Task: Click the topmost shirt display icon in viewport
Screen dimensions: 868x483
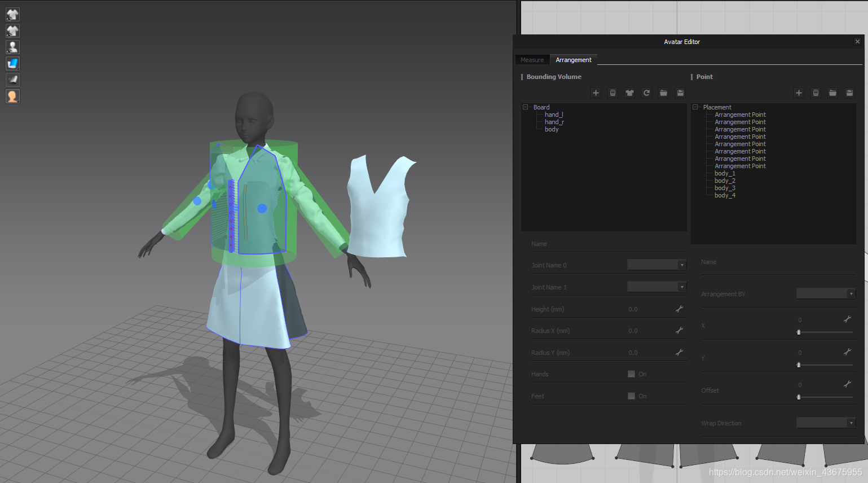Action: tap(12, 14)
